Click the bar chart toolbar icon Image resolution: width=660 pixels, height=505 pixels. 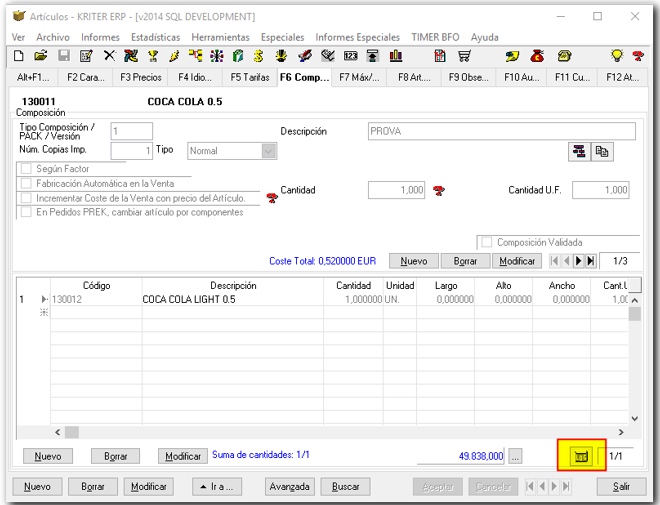(396, 56)
